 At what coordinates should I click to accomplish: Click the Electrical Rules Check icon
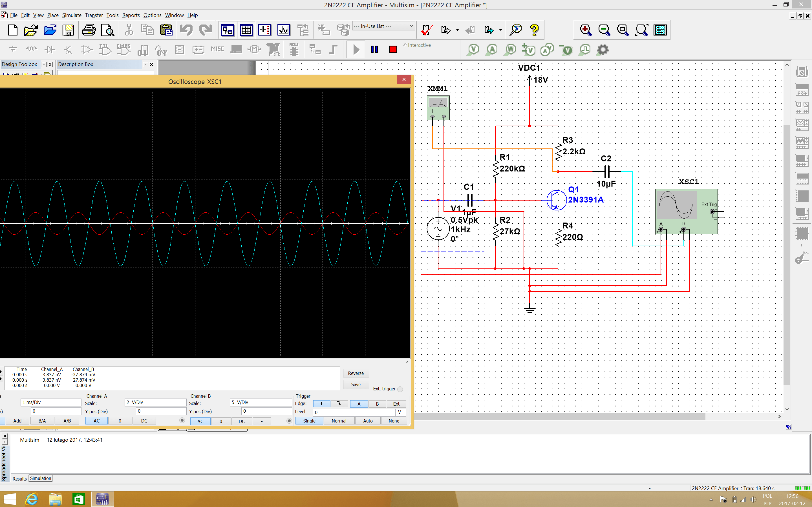[427, 30]
